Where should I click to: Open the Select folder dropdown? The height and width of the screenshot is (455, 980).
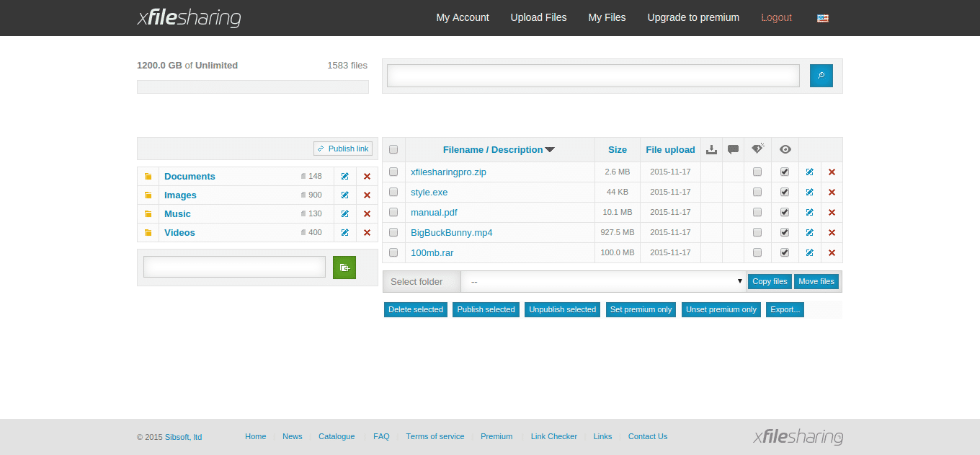[x=604, y=281]
